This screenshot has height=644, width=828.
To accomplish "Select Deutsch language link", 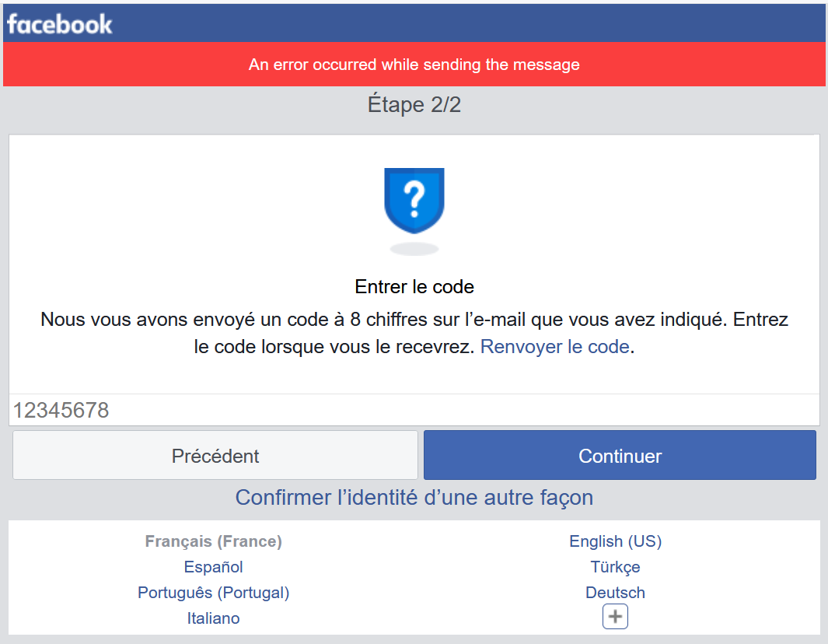I will 615,593.
